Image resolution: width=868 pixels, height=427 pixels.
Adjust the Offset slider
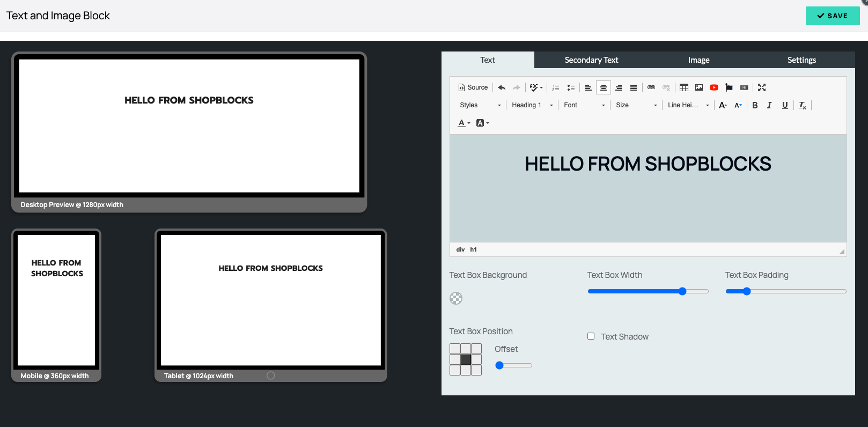[x=513, y=365]
